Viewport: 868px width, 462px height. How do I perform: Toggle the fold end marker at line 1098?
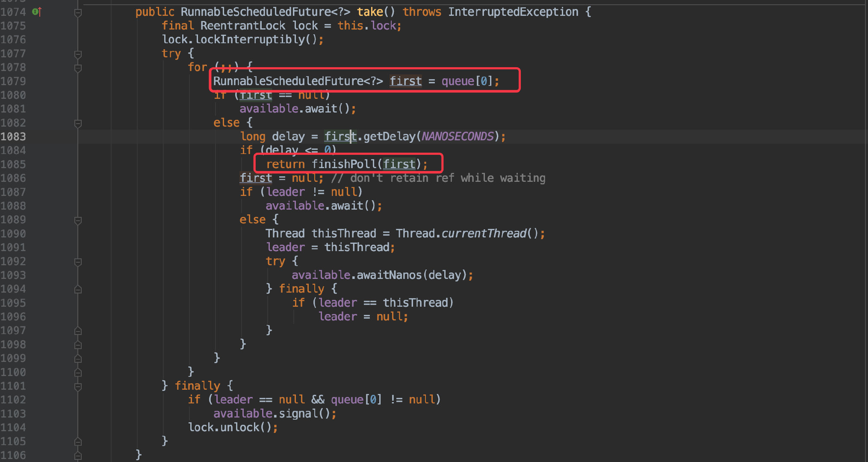[x=78, y=345]
